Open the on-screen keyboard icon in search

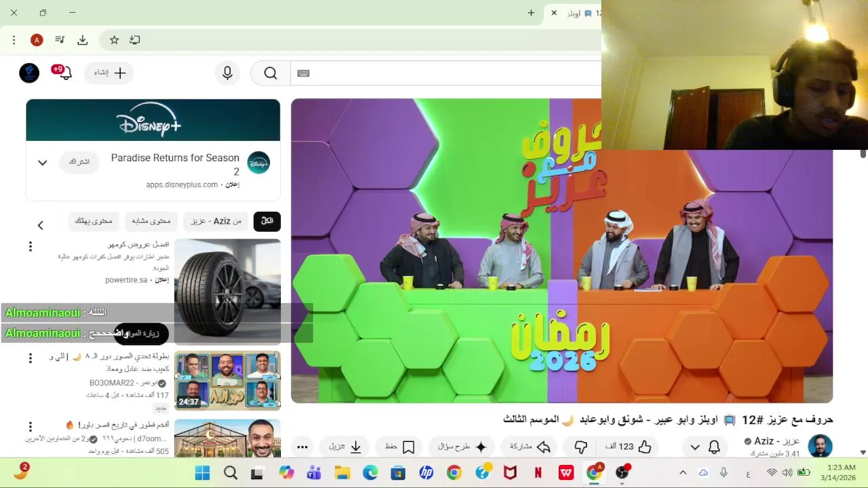point(303,73)
